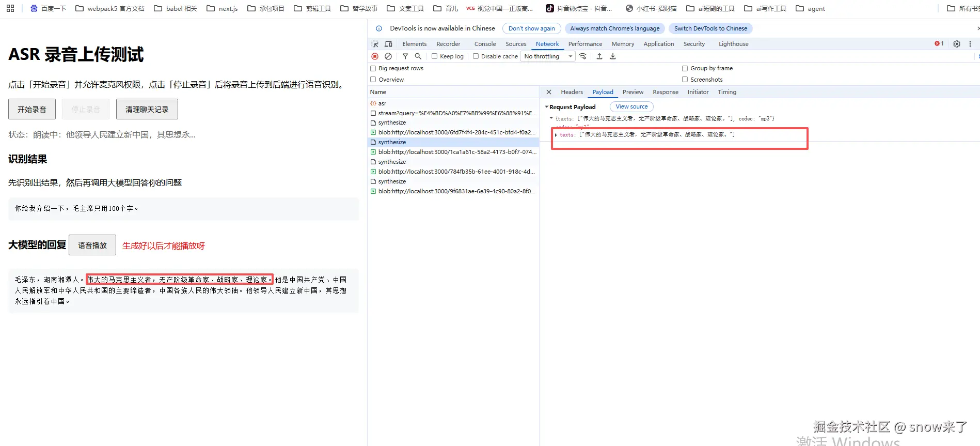Enable the Disable cache checkbox
The width and height of the screenshot is (980, 446).
tap(476, 56)
